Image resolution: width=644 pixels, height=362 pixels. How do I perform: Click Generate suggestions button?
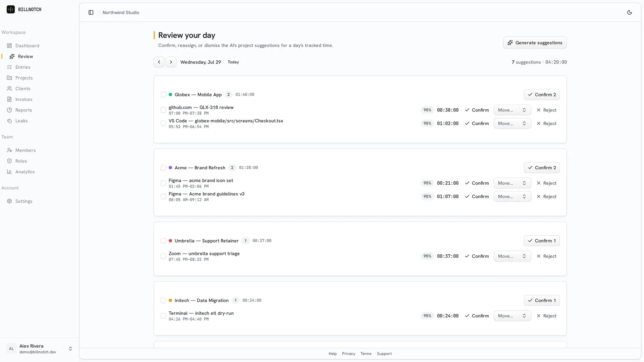click(x=535, y=43)
